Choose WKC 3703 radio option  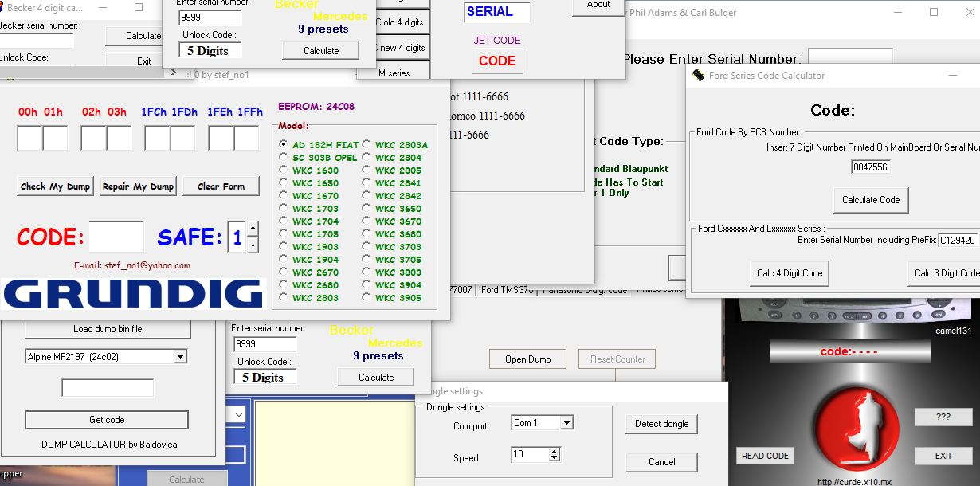click(367, 247)
